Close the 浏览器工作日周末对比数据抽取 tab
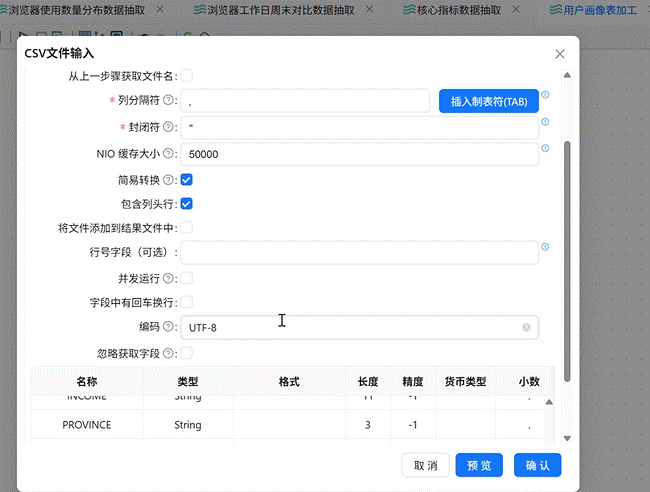Screen dimensions: 650x492 pyautogui.click(x=369, y=9)
